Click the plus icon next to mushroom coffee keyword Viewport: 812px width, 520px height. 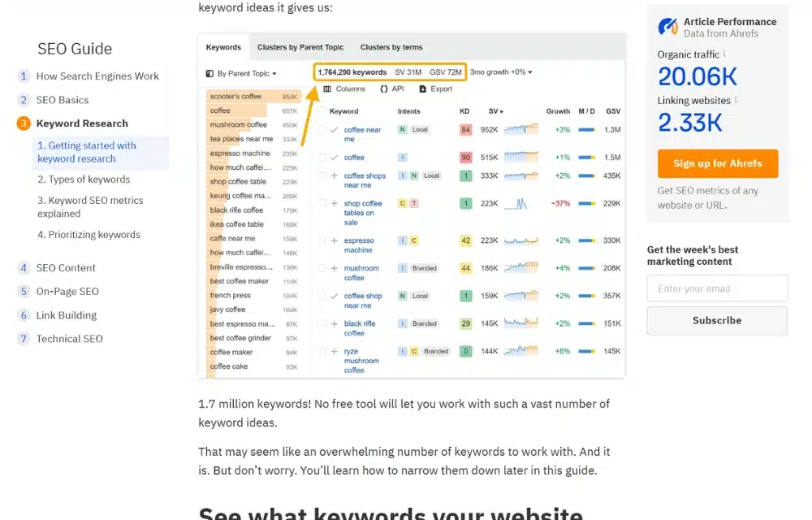click(335, 268)
